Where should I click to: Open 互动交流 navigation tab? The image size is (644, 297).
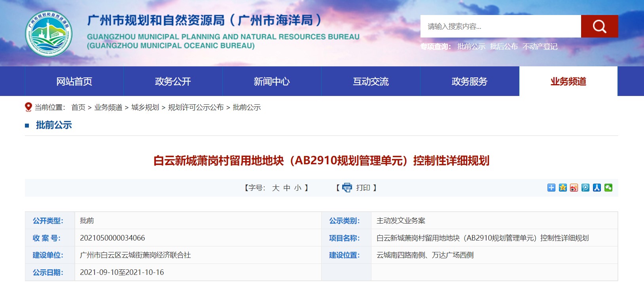click(x=371, y=81)
